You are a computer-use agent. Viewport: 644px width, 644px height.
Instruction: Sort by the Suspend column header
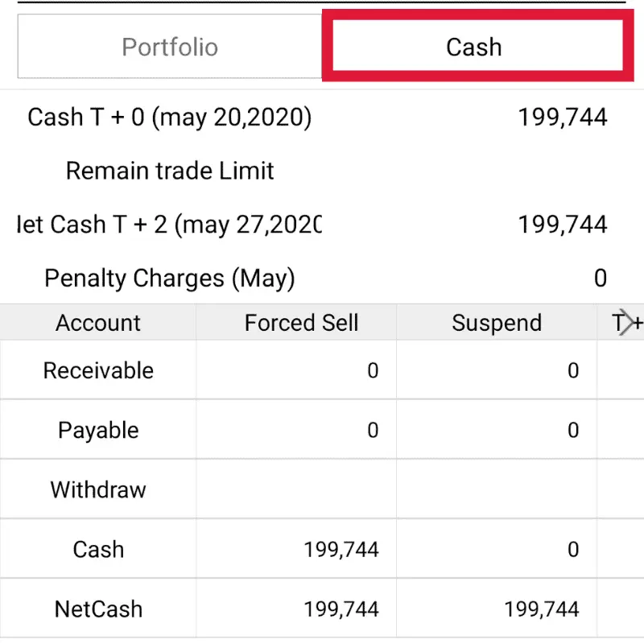(497, 322)
